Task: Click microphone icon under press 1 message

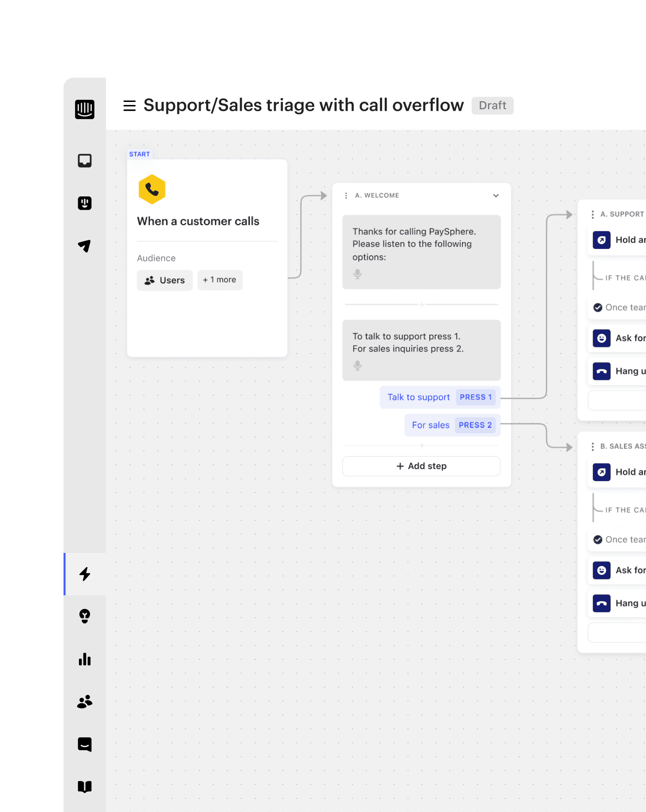Action: click(357, 365)
